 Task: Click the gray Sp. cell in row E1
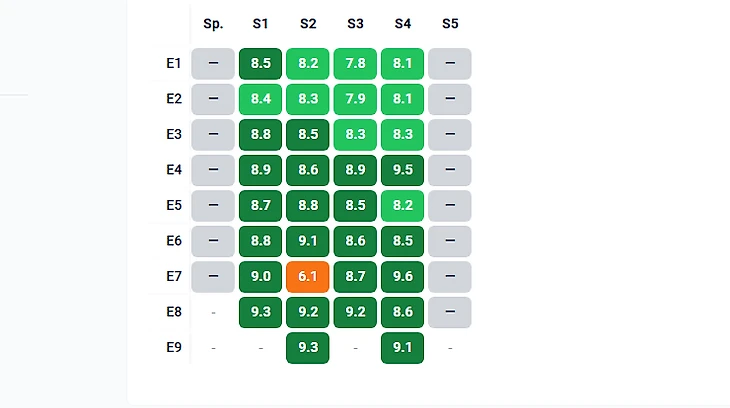pos(213,64)
